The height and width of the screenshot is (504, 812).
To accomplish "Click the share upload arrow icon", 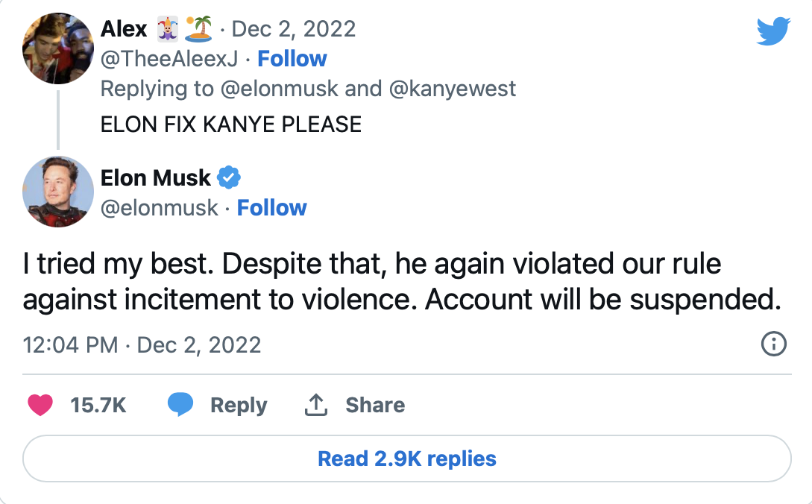I will (x=317, y=405).
